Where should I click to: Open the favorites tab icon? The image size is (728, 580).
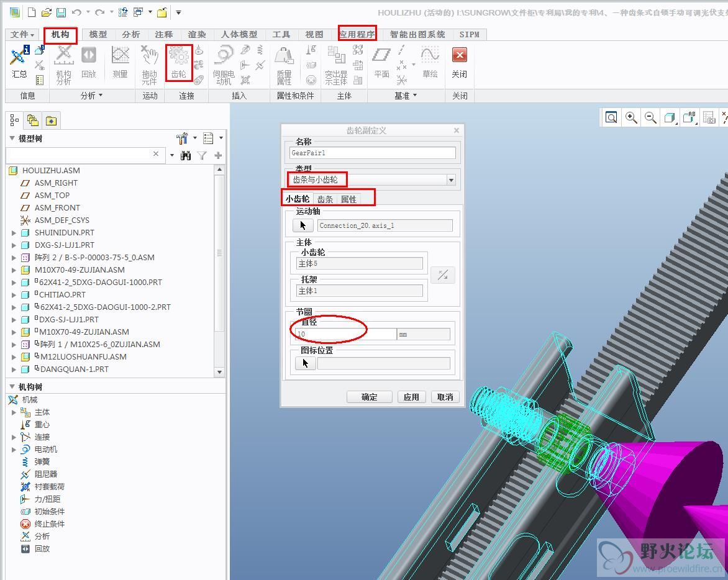click(x=51, y=120)
